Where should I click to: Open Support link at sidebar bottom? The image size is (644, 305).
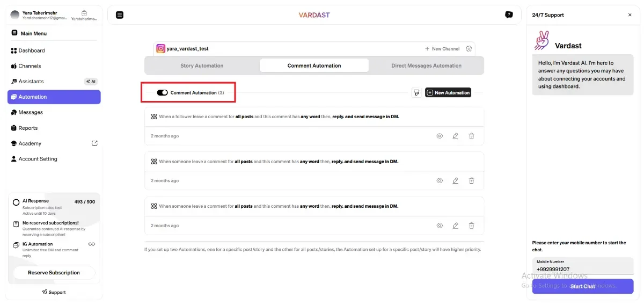[54, 292]
